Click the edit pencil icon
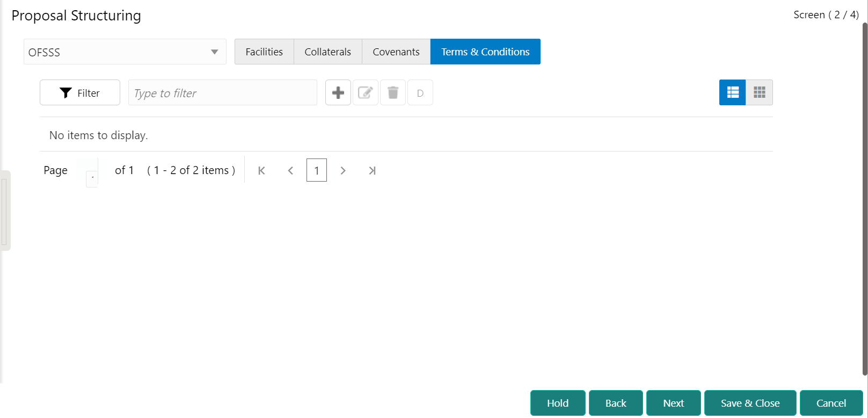This screenshot has height=418, width=868. pos(366,92)
